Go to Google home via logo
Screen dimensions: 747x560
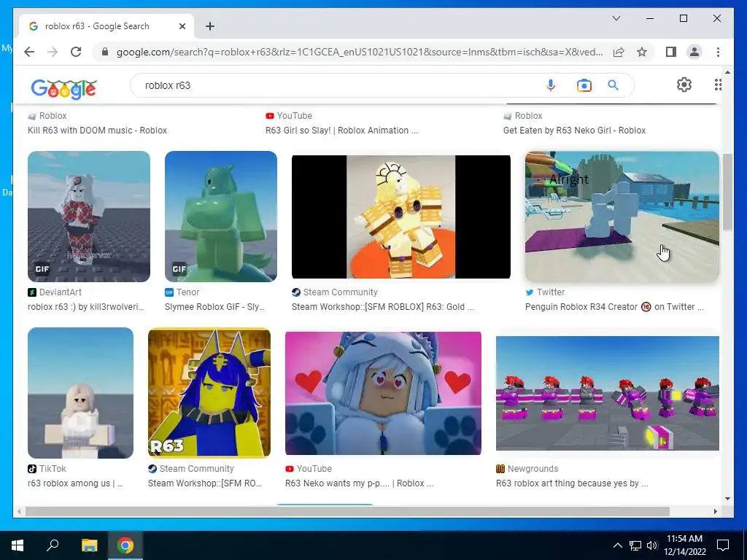point(64,88)
